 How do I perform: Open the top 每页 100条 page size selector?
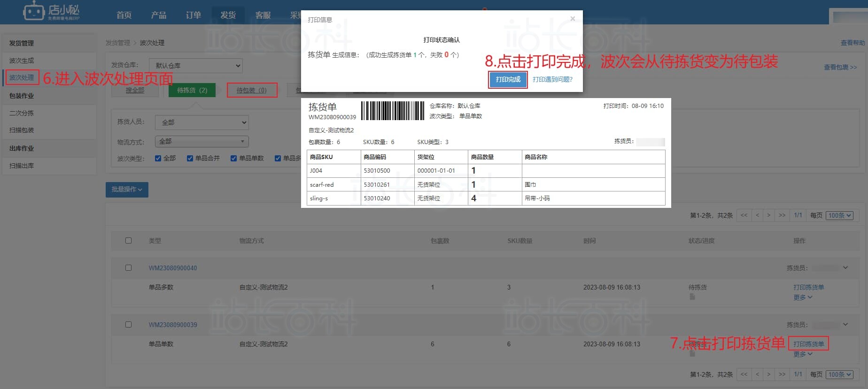click(839, 215)
